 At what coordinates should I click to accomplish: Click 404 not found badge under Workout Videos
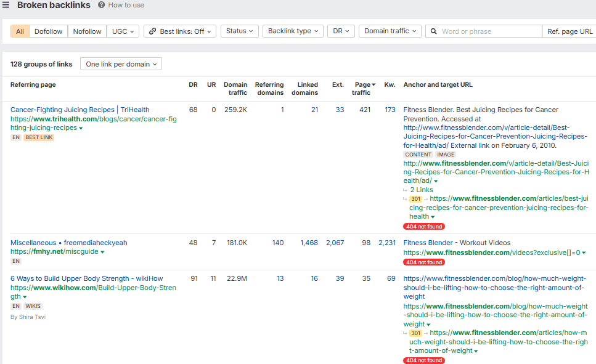coord(424,262)
